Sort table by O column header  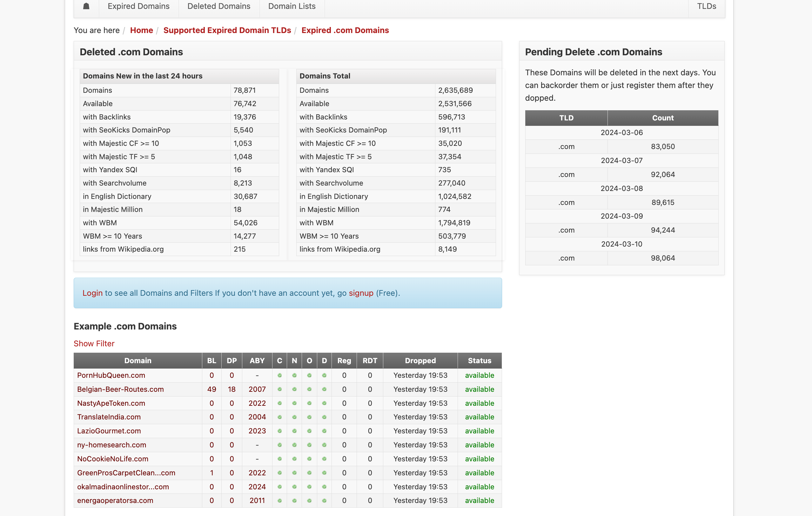click(x=309, y=361)
